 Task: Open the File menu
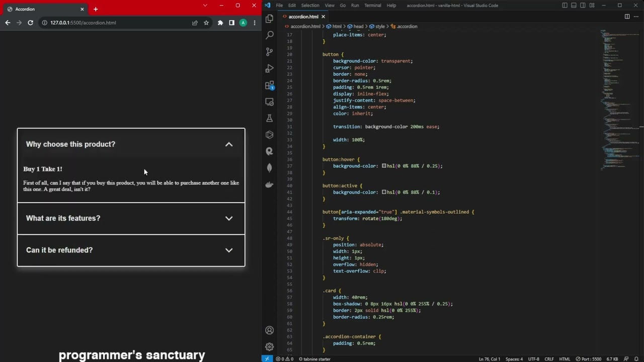click(x=279, y=6)
